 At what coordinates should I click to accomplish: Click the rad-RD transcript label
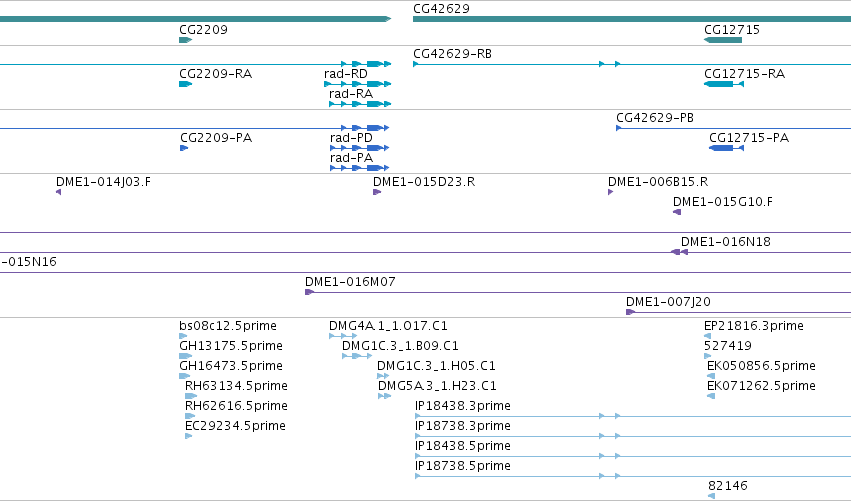[x=346, y=74]
